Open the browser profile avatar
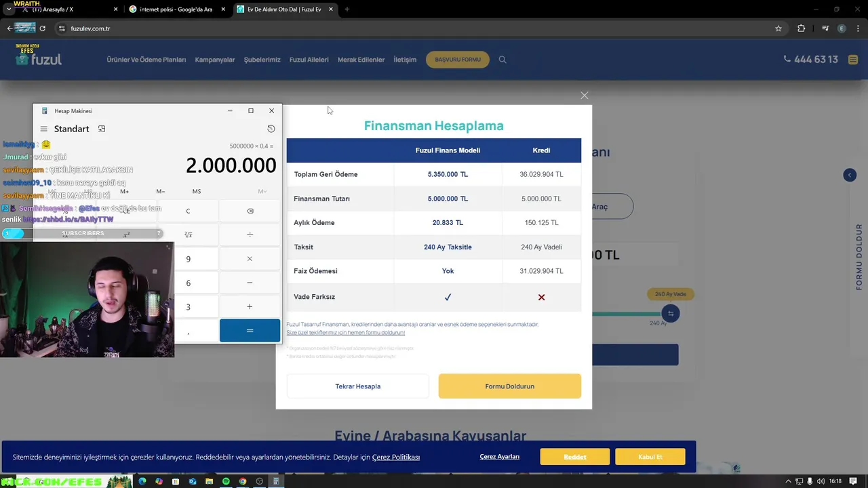Image resolution: width=868 pixels, height=488 pixels. tap(842, 28)
